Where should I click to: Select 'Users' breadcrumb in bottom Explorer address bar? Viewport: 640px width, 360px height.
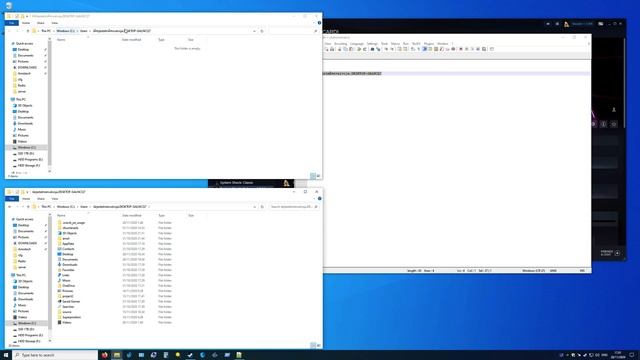click(84, 207)
